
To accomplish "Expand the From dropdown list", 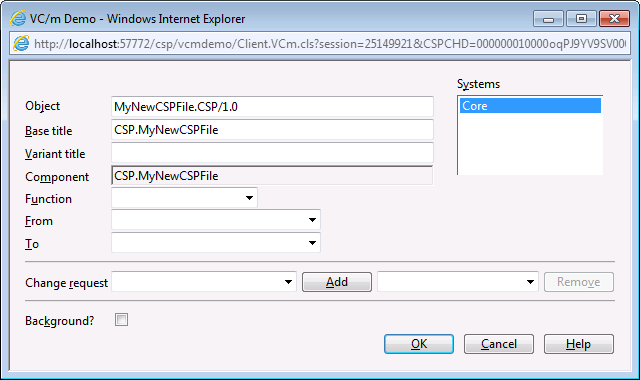I will point(216,220).
